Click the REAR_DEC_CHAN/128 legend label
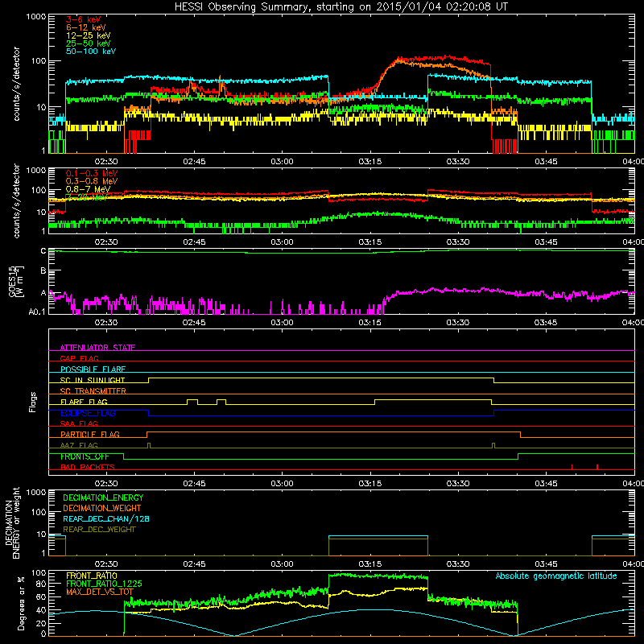This screenshot has width=644, height=644. [106, 518]
